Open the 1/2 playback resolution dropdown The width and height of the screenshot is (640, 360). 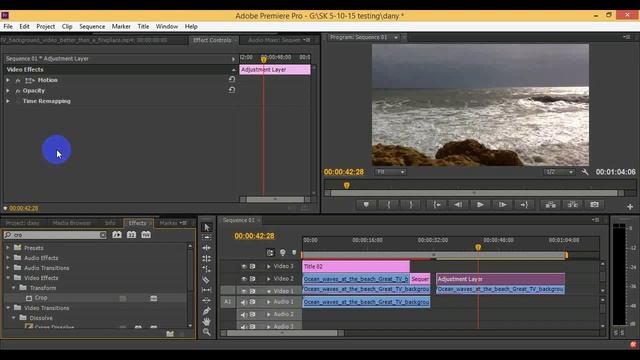(x=559, y=172)
